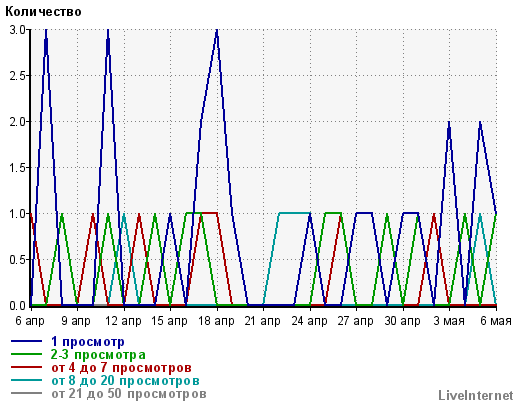This screenshot has width=520, height=405.
Task: Click the green '2-3 просмотра' legend line
Action: (x=26, y=354)
